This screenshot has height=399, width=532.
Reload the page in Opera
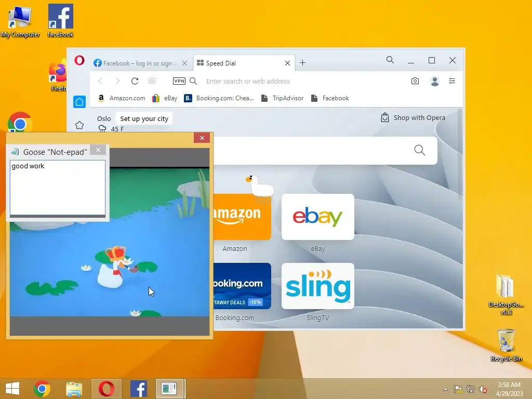(x=135, y=81)
